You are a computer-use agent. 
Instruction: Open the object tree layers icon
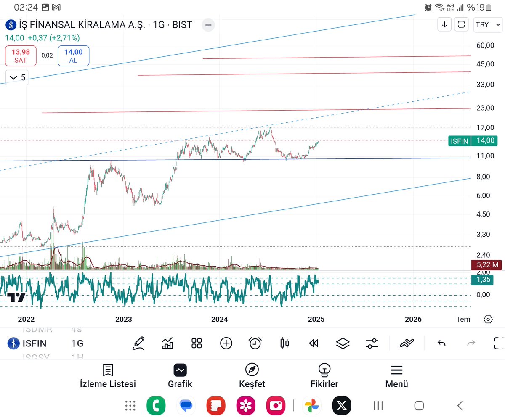(x=343, y=343)
